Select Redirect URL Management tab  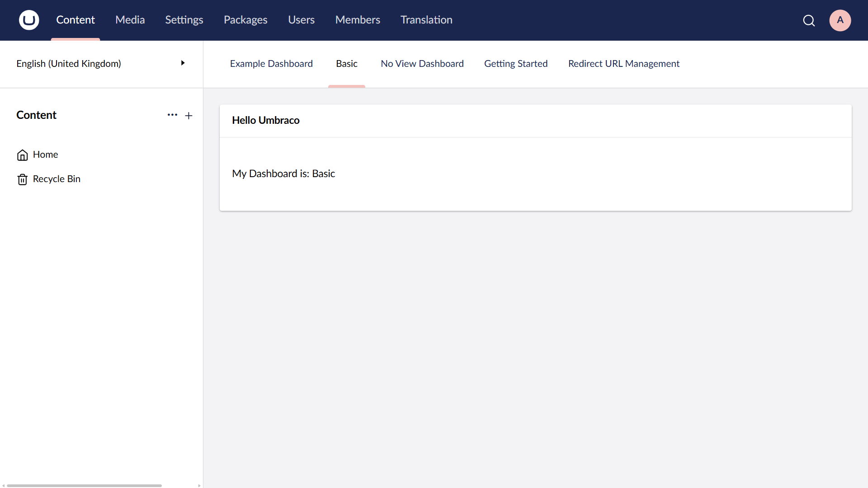click(x=623, y=64)
